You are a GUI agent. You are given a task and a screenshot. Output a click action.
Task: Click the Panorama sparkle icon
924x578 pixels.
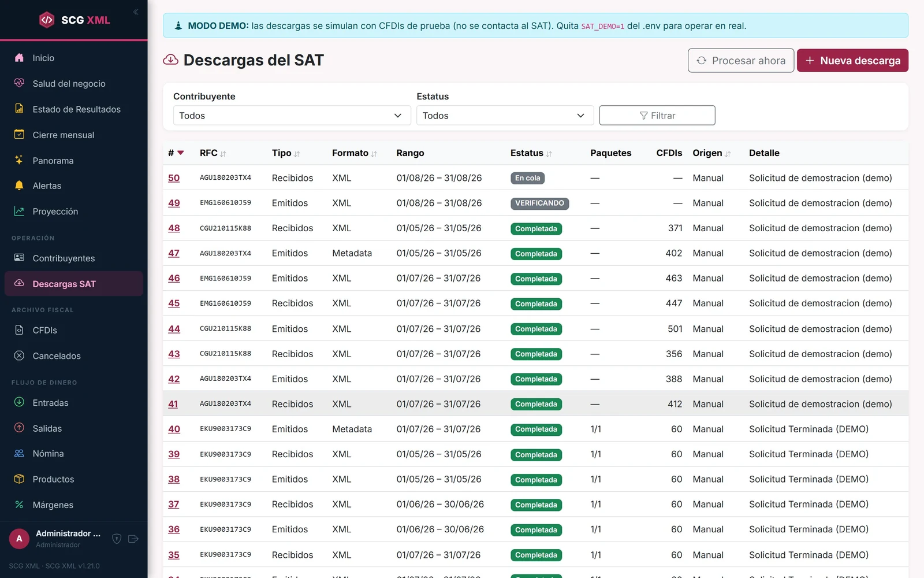pyautogui.click(x=19, y=160)
